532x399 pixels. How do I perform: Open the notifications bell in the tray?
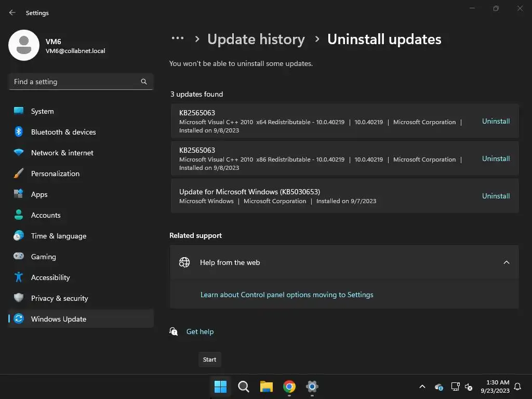[x=517, y=387]
